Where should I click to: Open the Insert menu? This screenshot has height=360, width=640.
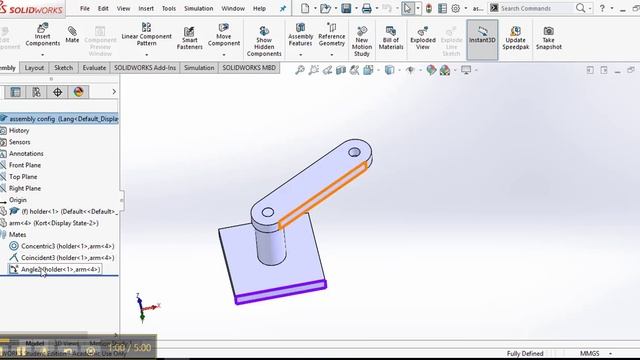pyautogui.click(x=146, y=8)
